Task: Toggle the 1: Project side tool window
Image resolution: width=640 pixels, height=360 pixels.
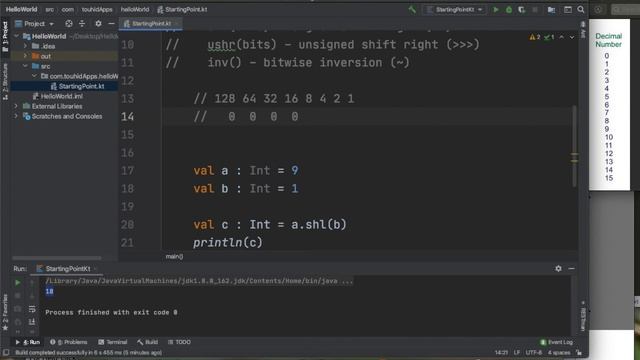Action: click(5, 37)
